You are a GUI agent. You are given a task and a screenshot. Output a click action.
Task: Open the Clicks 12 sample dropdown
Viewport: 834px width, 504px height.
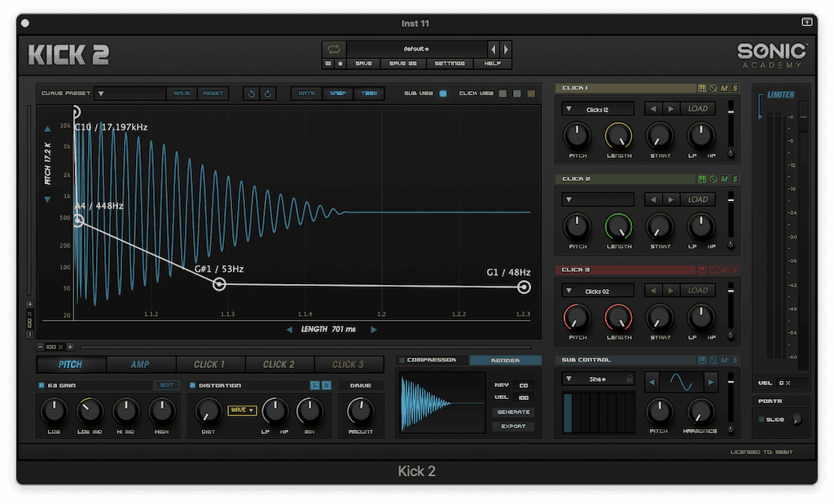pyautogui.click(x=599, y=110)
